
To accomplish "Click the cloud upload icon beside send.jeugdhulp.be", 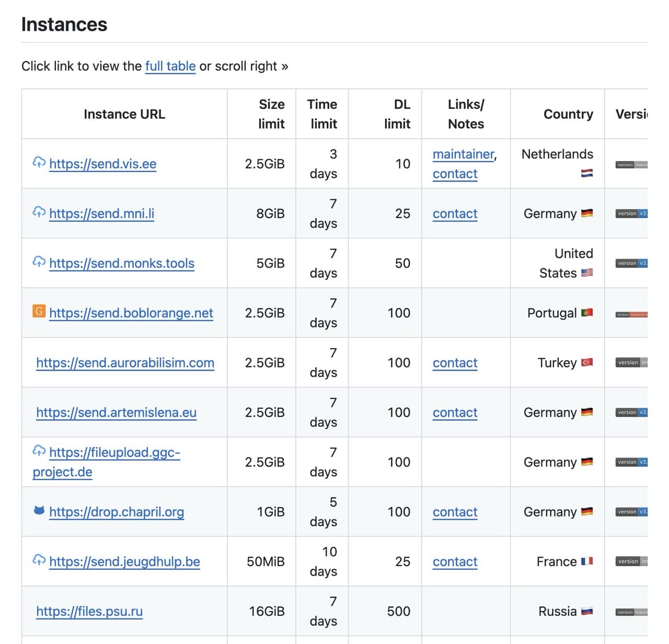I will [x=39, y=561].
